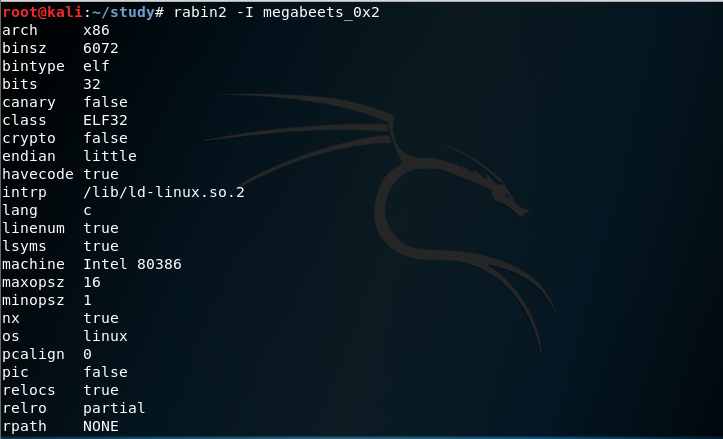The width and height of the screenshot is (723, 439).
Task: Click the '16' value in maxopsz row
Action: tap(92, 282)
